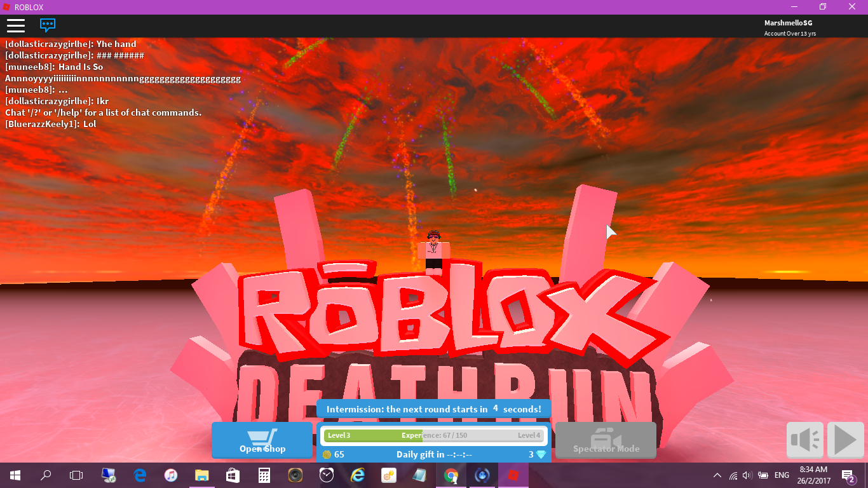Image resolution: width=868 pixels, height=488 pixels.
Task: Open Calculator from the taskbar
Action: pyautogui.click(x=264, y=475)
